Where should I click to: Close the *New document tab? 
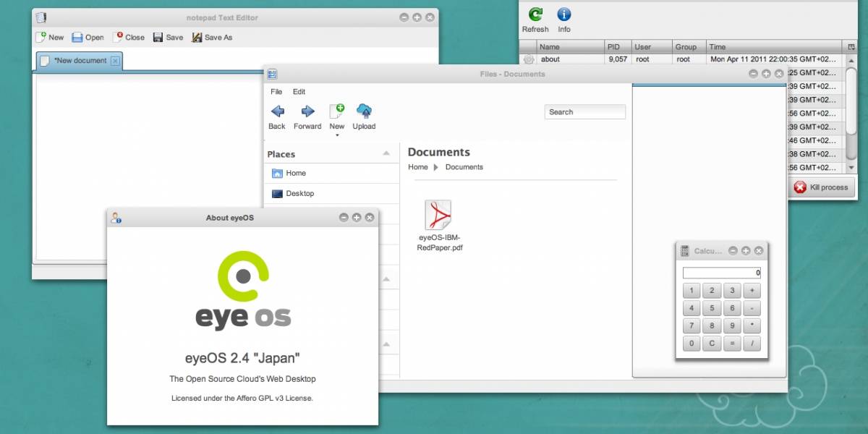click(x=114, y=61)
